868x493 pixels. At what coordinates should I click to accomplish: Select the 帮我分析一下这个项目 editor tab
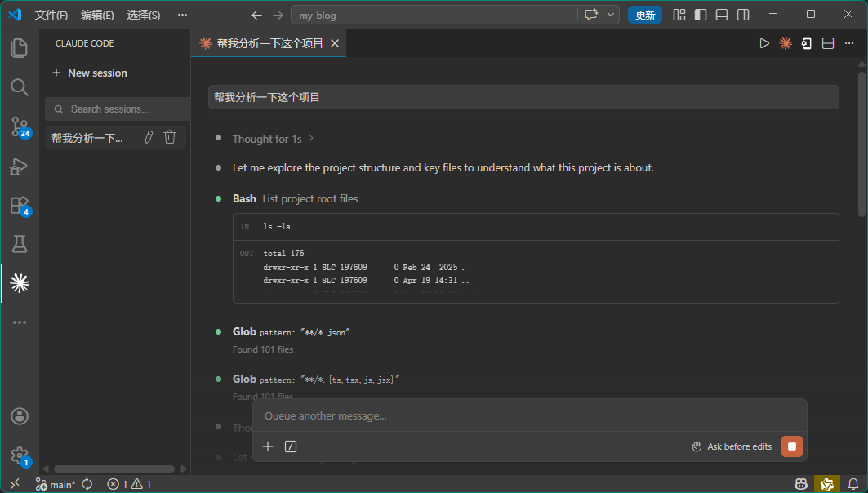point(269,43)
